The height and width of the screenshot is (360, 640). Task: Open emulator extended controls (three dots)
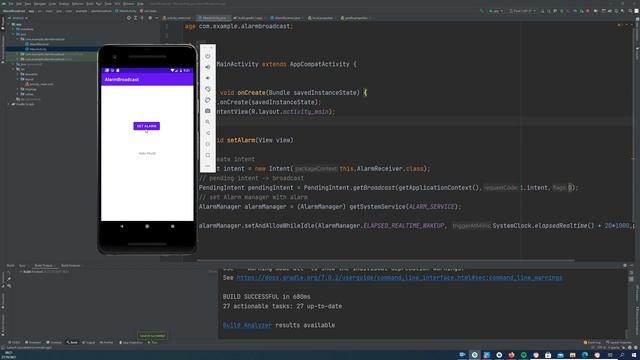tap(207, 166)
